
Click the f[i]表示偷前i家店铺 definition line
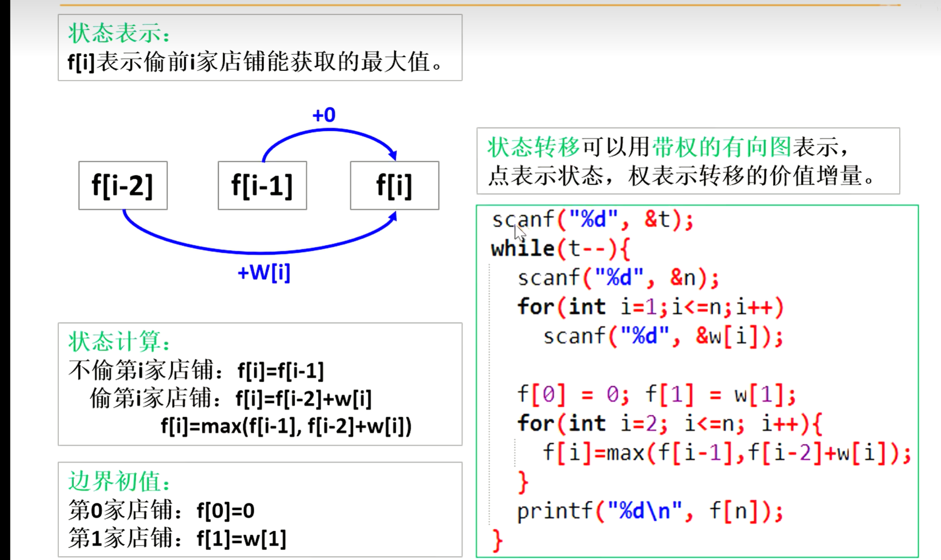[x=256, y=62]
